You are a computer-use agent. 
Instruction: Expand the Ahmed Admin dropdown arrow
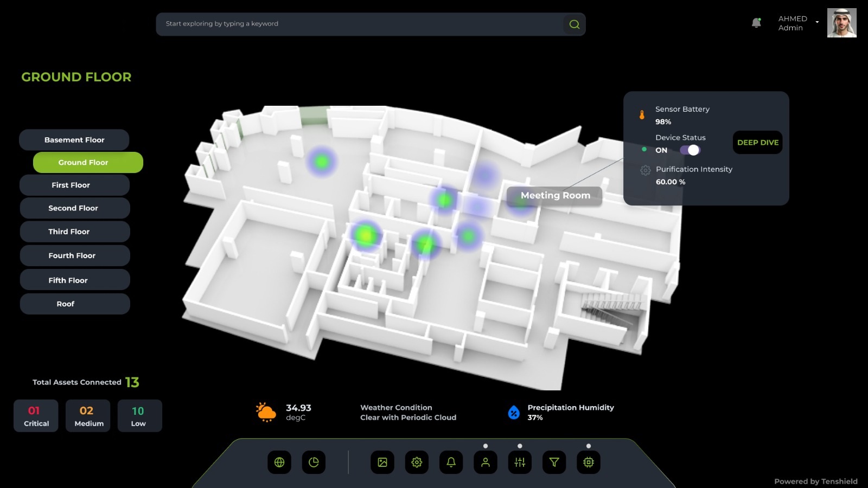point(817,22)
